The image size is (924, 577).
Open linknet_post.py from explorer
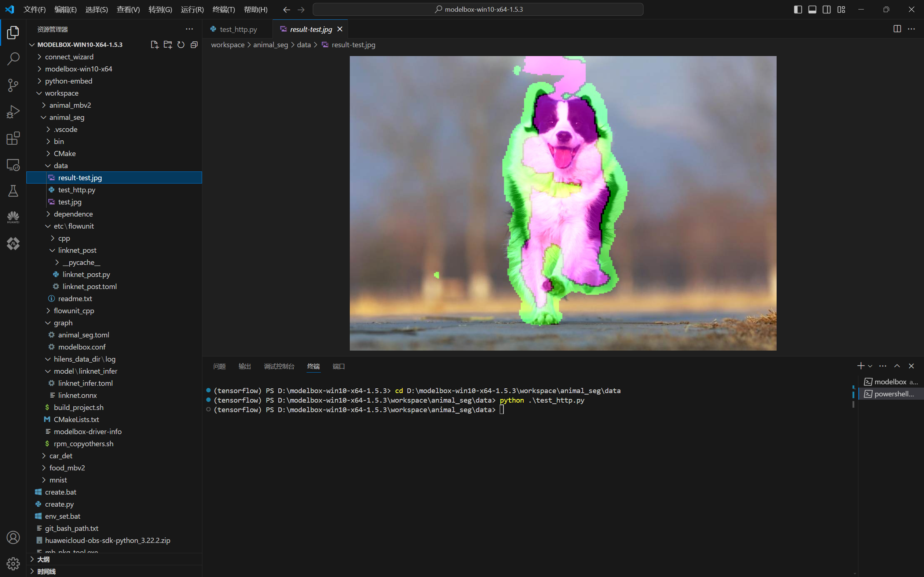(86, 274)
